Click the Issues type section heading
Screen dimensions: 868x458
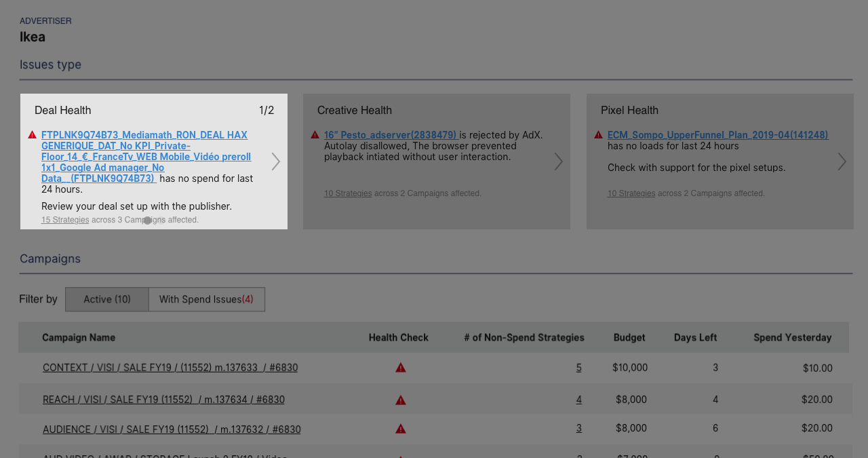[x=50, y=64]
